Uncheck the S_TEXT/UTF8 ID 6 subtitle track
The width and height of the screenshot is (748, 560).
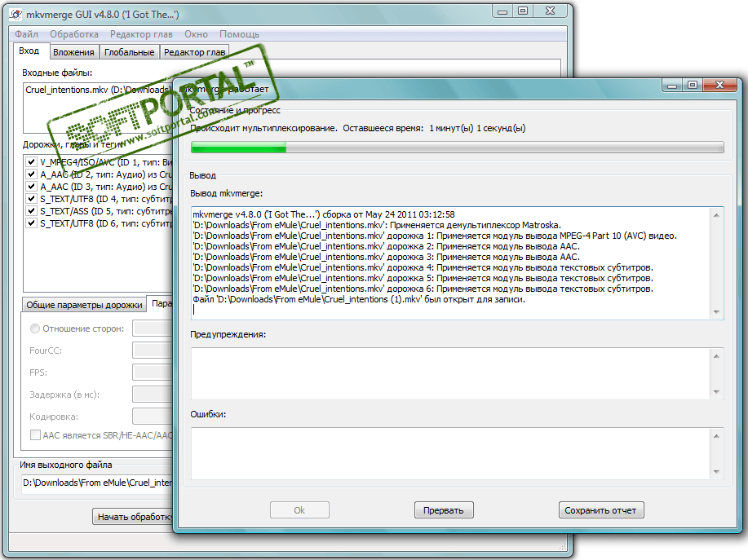[x=32, y=223]
